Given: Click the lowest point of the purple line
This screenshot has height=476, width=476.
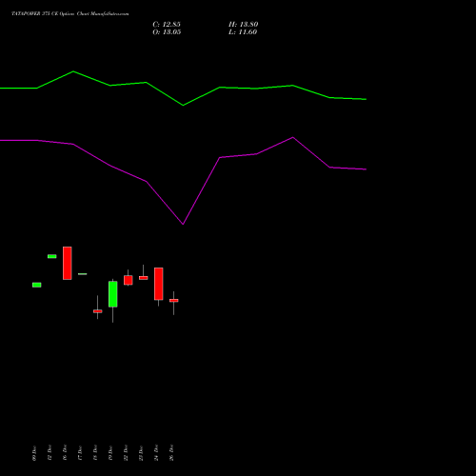Looking at the screenshot, I should [183, 224].
